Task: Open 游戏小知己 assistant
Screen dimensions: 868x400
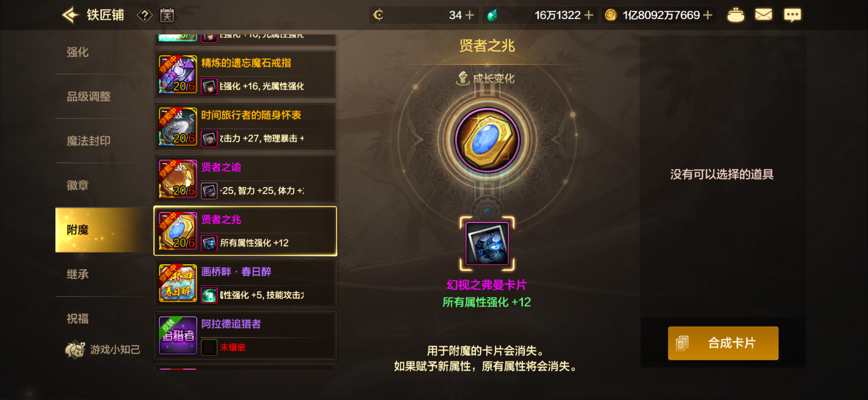Action: [102, 349]
